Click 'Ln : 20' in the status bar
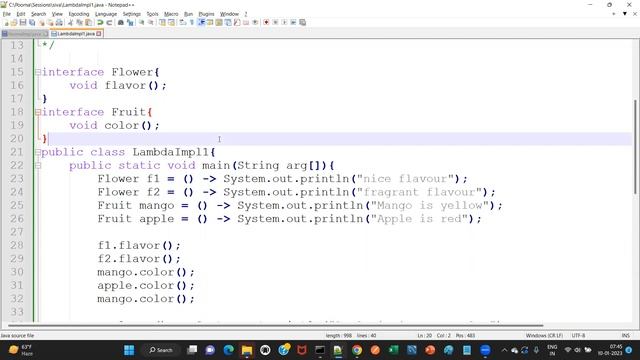 [x=424, y=336]
